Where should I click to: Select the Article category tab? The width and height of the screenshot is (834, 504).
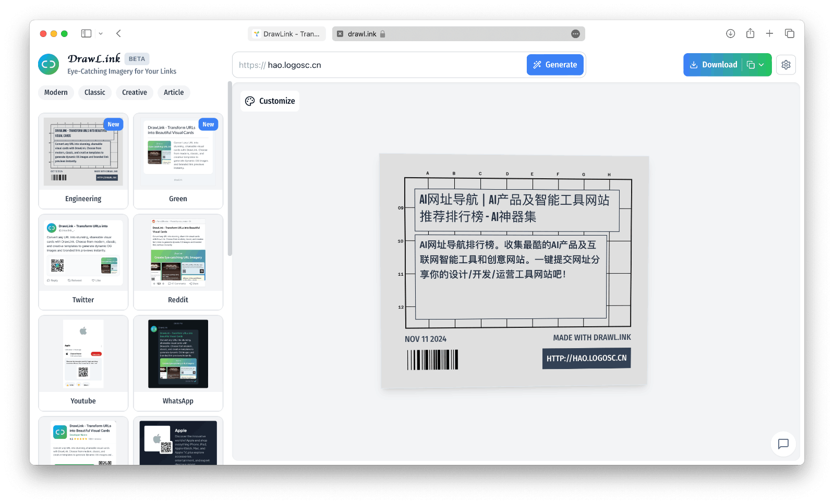[x=174, y=92]
